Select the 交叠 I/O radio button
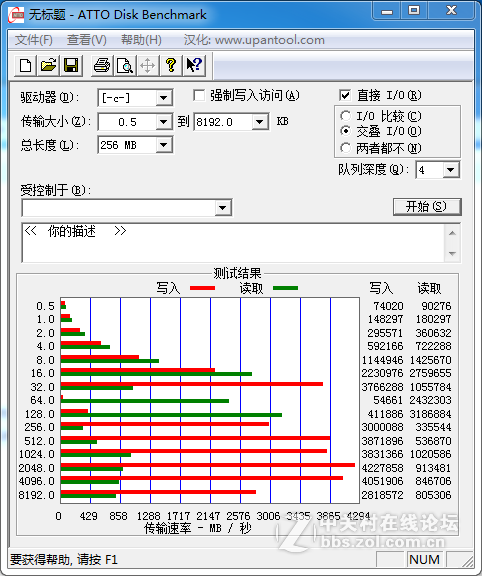The height and width of the screenshot is (576, 482). pyautogui.click(x=345, y=131)
